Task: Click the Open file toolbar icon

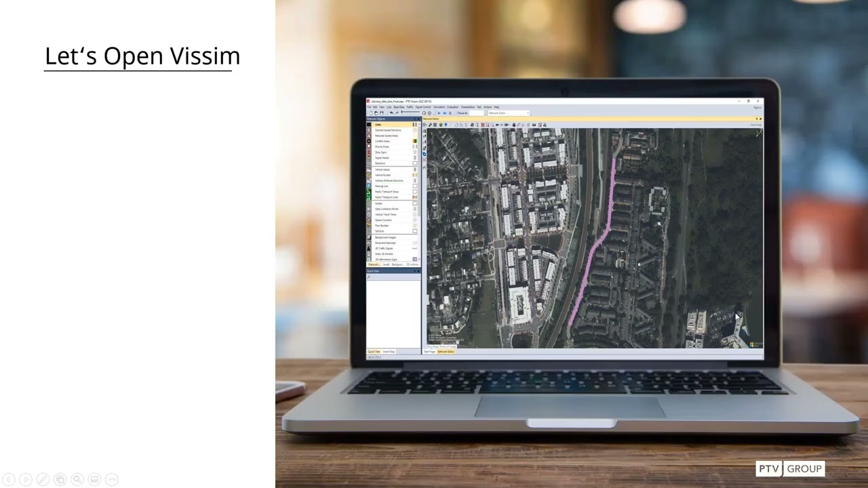Action: 376,113
